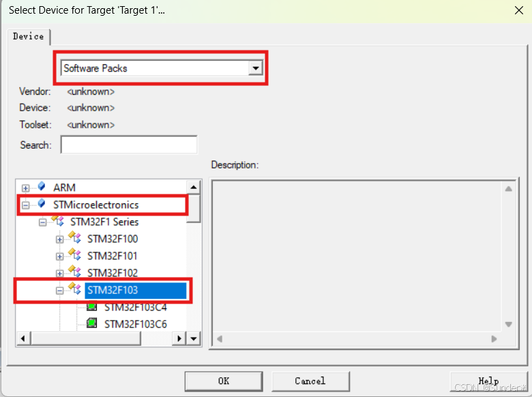Click the STM32F102 subfamily icon
Screen dimensions: 532x397
click(74, 271)
